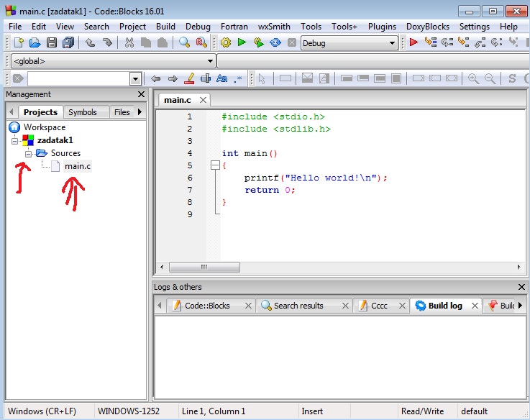This screenshot has height=420, width=530.
Task: Close the main.c editor tab
Action: [203, 100]
